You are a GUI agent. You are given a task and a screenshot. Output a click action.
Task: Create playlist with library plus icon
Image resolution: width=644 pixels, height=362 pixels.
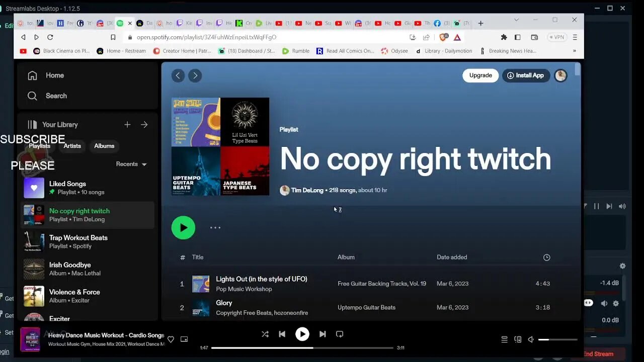tap(127, 125)
